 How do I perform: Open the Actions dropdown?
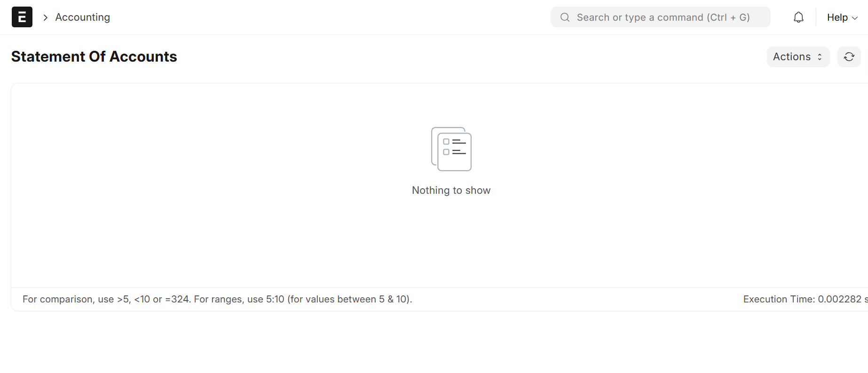pyautogui.click(x=798, y=57)
